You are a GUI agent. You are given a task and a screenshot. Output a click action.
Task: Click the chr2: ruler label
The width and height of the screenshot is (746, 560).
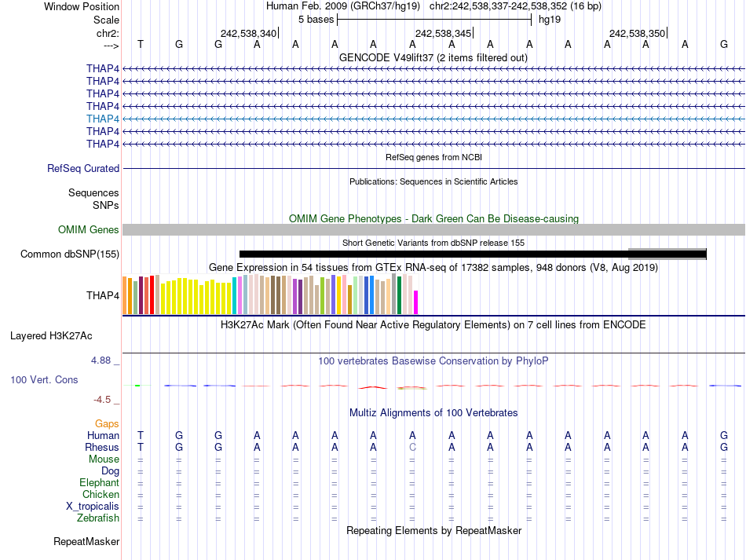tap(108, 33)
